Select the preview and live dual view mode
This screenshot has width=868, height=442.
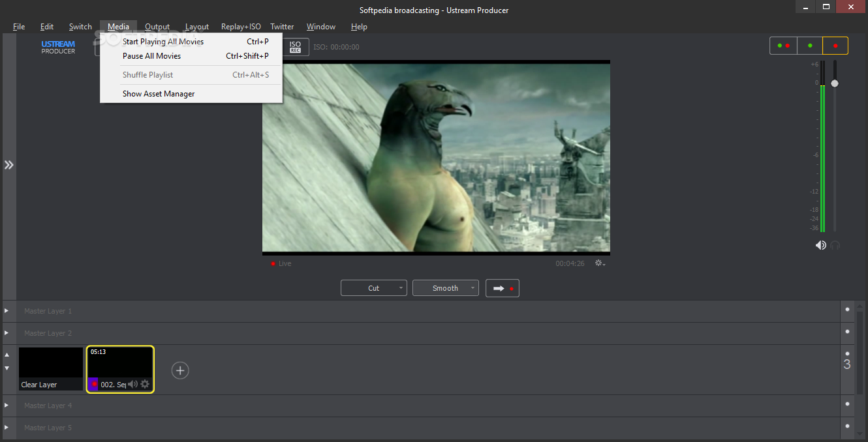pos(783,46)
